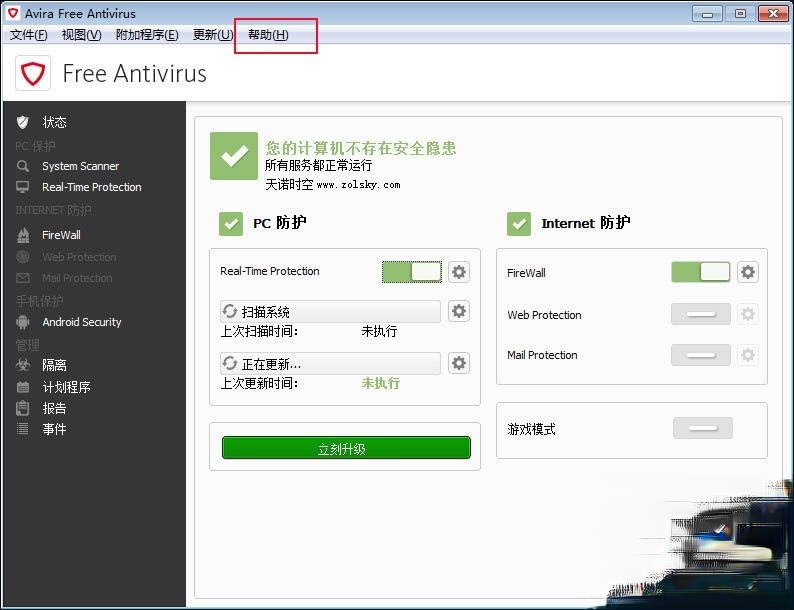Minimize the Avira Free Antivirus window

[707, 14]
